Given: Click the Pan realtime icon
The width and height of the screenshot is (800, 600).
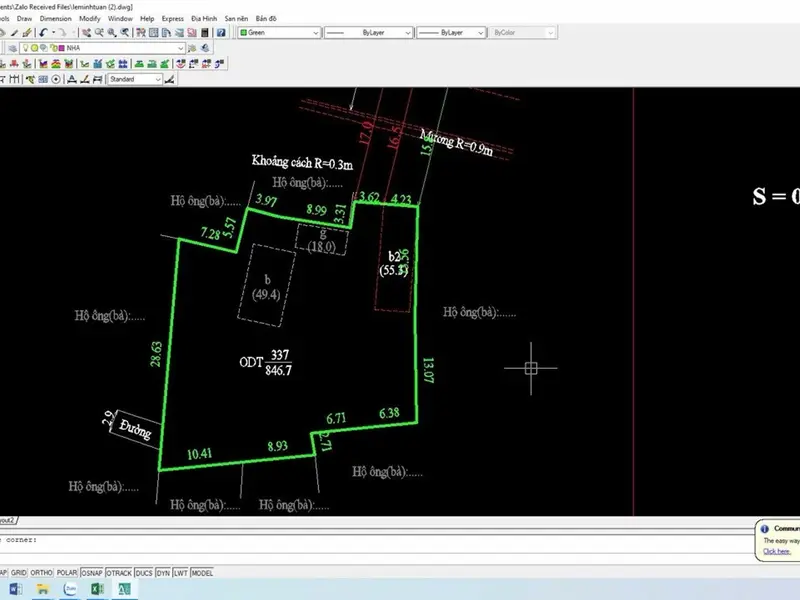Looking at the screenshot, I should [87, 32].
